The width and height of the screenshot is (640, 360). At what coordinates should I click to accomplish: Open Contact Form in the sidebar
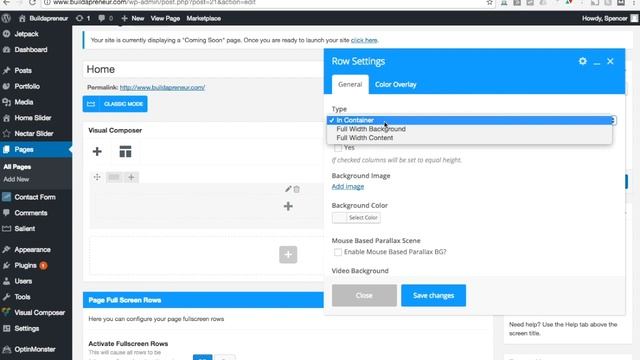pyautogui.click(x=36, y=197)
